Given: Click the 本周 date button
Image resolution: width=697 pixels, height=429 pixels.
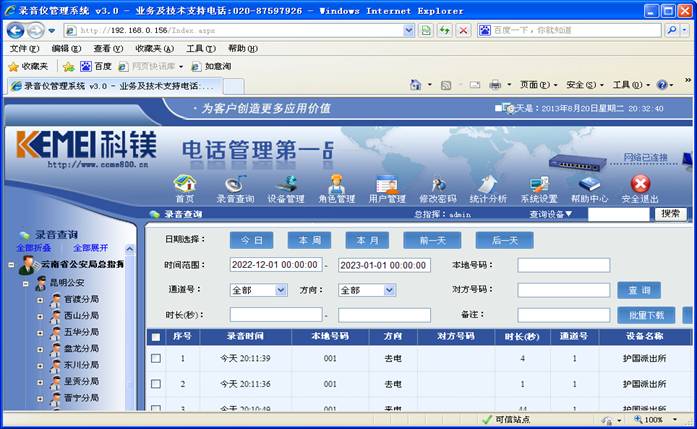Looking at the screenshot, I should click(x=309, y=241).
